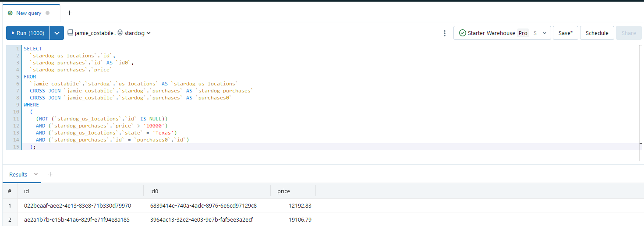This screenshot has height=226, width=644.
Task: Open Run button dropdown arrow
Action: (57, 33)
